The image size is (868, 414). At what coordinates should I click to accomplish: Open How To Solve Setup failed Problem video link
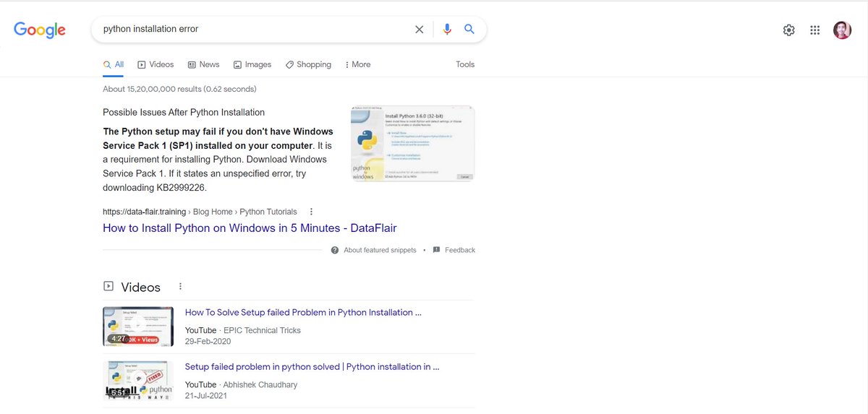tap(303, 313)
